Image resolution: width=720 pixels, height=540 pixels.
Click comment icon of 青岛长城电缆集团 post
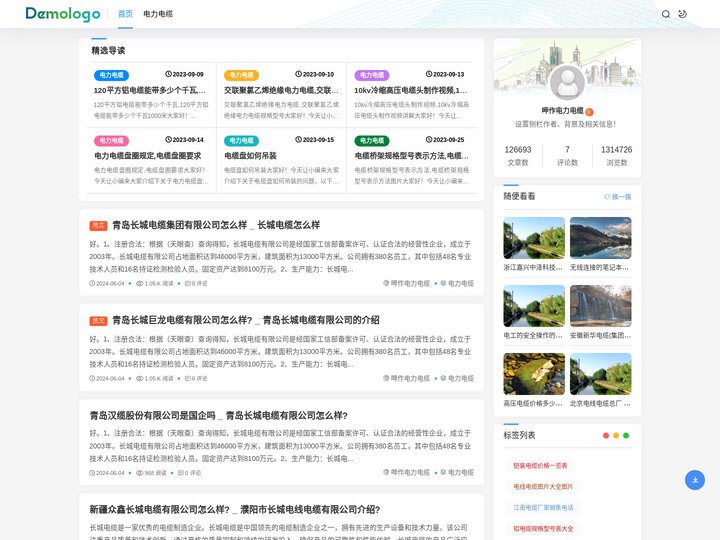click(187, 283)
